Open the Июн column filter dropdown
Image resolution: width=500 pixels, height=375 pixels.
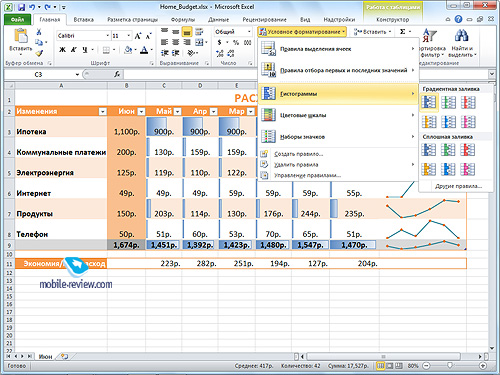coord(142,111)
